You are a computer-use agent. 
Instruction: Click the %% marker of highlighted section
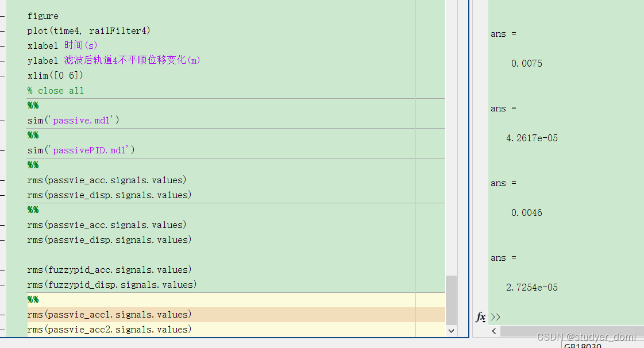(33, 300)
